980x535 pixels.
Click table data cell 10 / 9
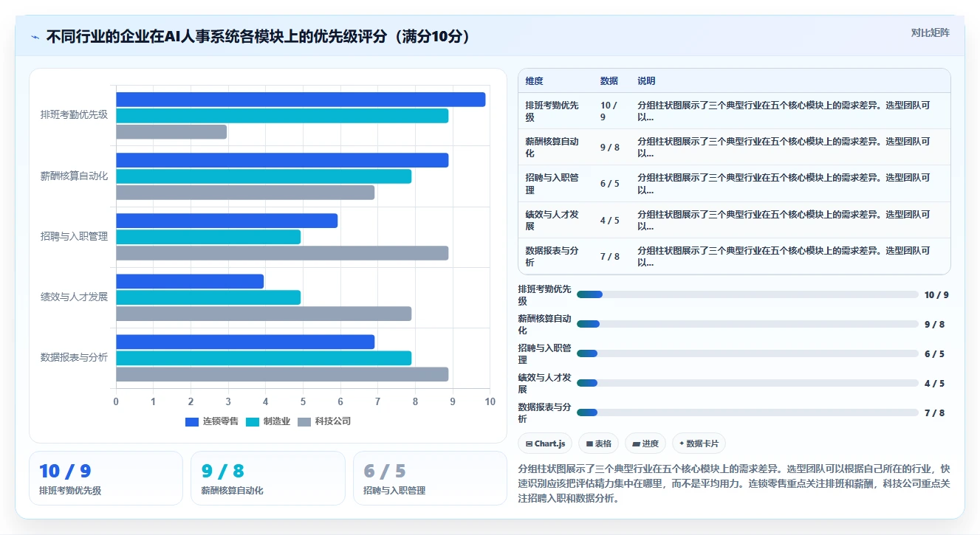[610, 111]
